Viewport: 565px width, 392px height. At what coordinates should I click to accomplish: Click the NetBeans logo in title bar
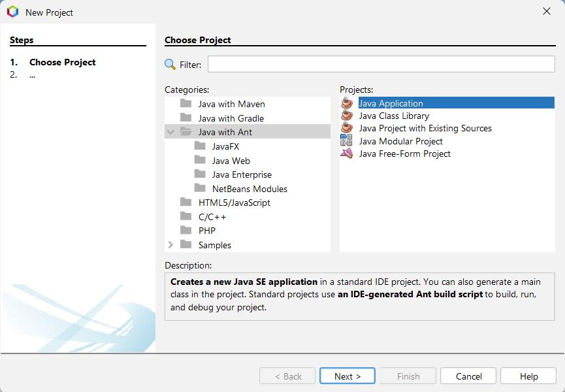coord(12,12)
